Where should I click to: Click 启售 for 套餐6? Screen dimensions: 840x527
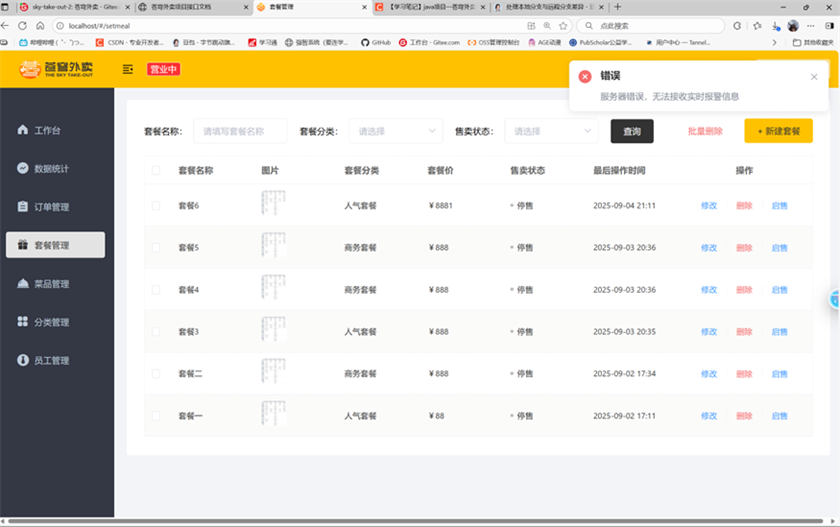point(779,206)
